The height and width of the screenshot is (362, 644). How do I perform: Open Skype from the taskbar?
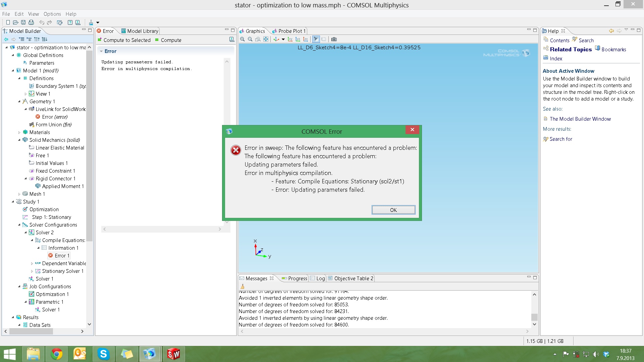(103, 354)
